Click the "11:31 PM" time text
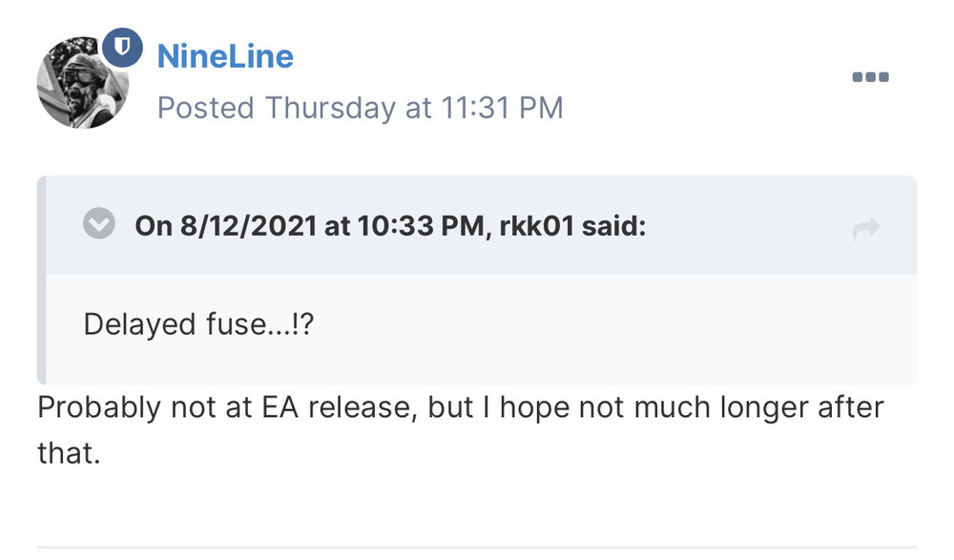954x560 pixels. point(502,108)
